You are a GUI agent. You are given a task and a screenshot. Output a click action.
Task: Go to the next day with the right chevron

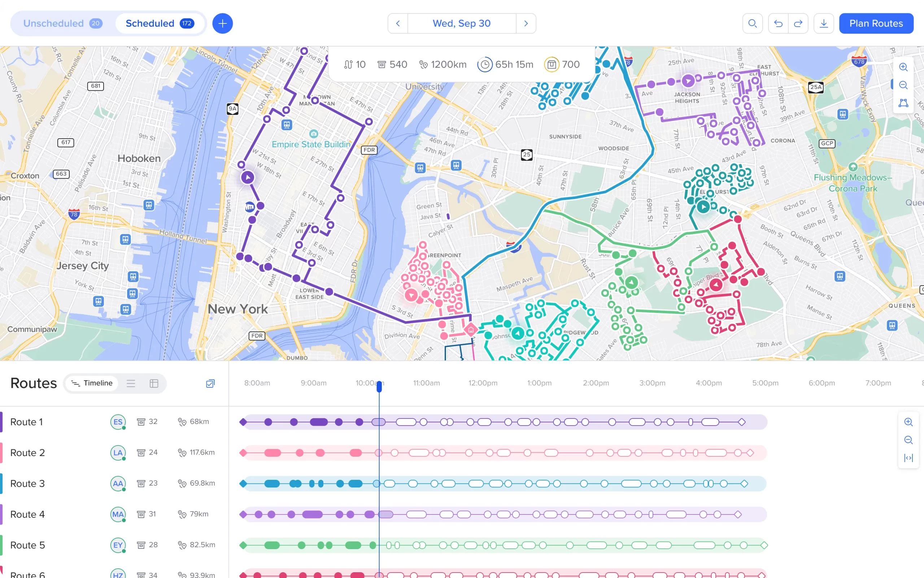[x=526, y=23]
